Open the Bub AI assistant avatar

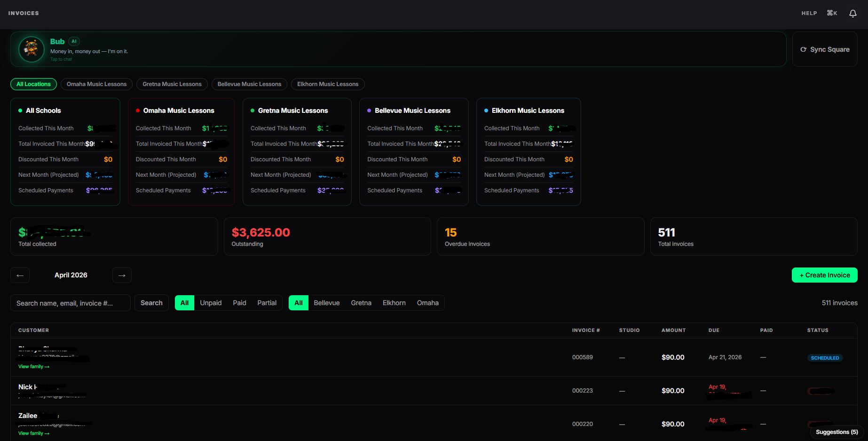point(32,49)
